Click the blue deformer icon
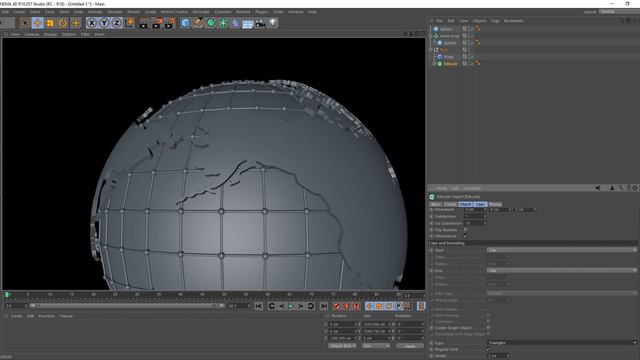Viewport: 640px width, 360px height. pos(236,23)
